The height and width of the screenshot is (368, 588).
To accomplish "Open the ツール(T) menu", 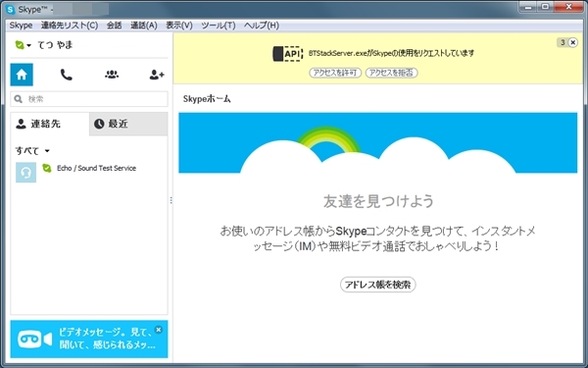I will 219,26.
